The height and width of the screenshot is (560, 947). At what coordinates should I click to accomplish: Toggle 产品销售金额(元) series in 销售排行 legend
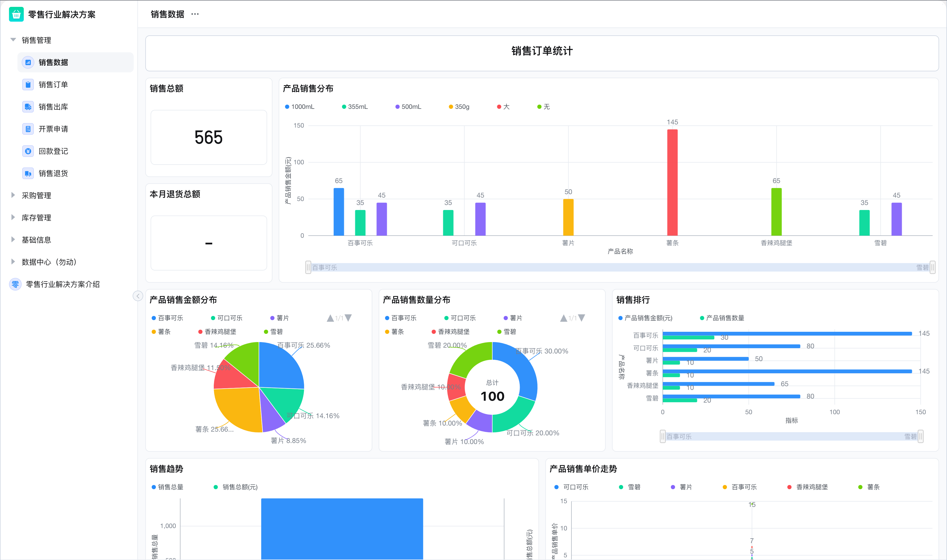click(x=646, y=318)
